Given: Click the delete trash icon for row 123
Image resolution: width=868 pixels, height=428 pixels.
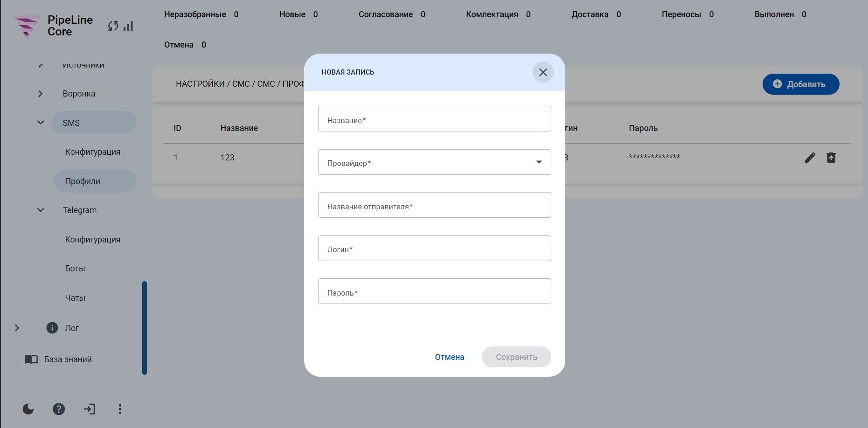Looking at the screenshot, I should click(x=831, y=158).
